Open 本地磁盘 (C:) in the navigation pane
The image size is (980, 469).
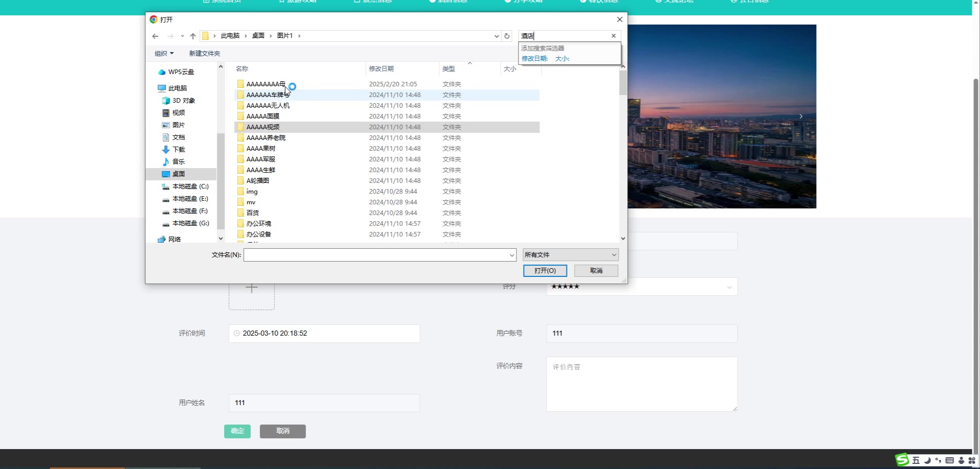(x=190, y=186)
